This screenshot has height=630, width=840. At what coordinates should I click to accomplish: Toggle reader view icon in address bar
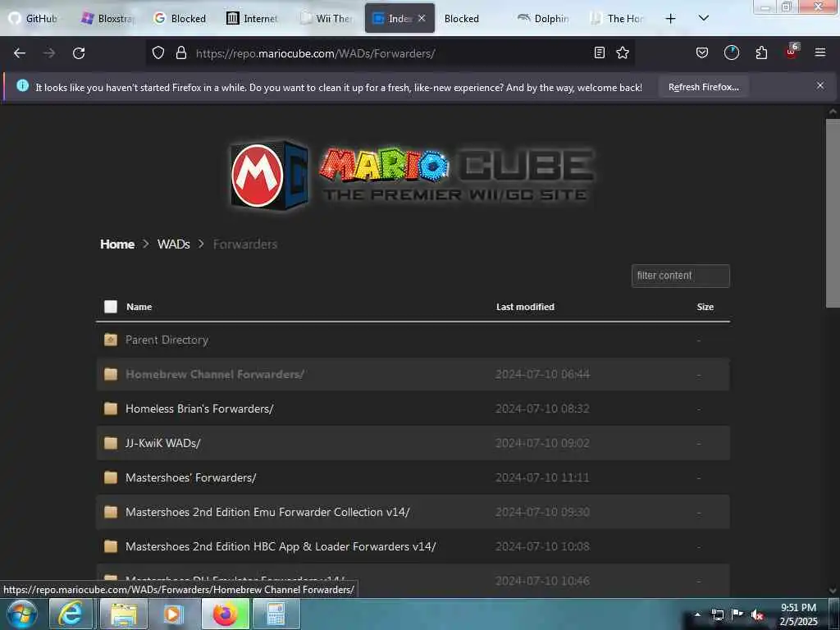point(600,52)
